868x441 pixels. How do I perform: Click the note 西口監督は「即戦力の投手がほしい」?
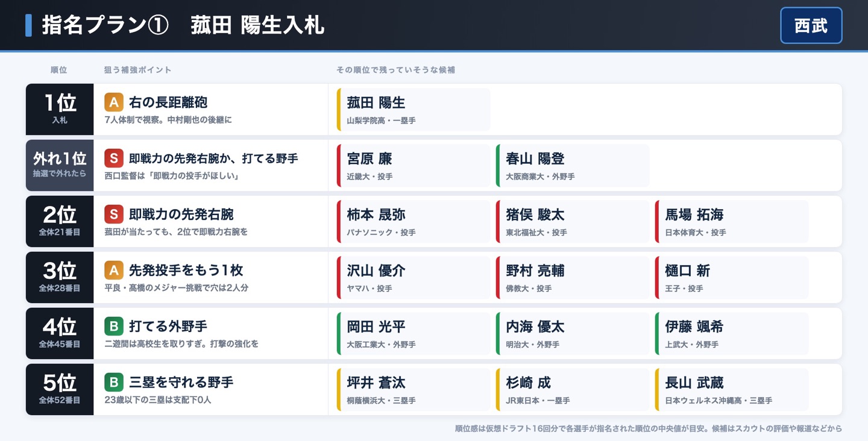point(172,176)
